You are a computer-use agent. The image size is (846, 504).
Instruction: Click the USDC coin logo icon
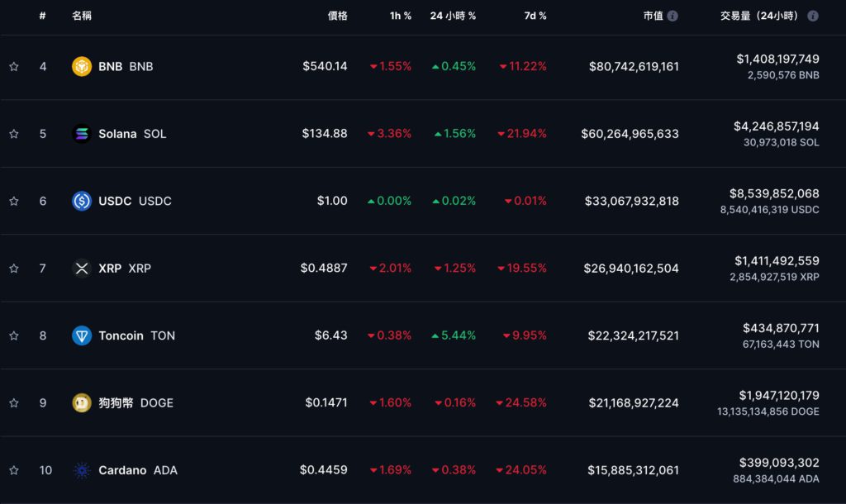tap(82, 201)
